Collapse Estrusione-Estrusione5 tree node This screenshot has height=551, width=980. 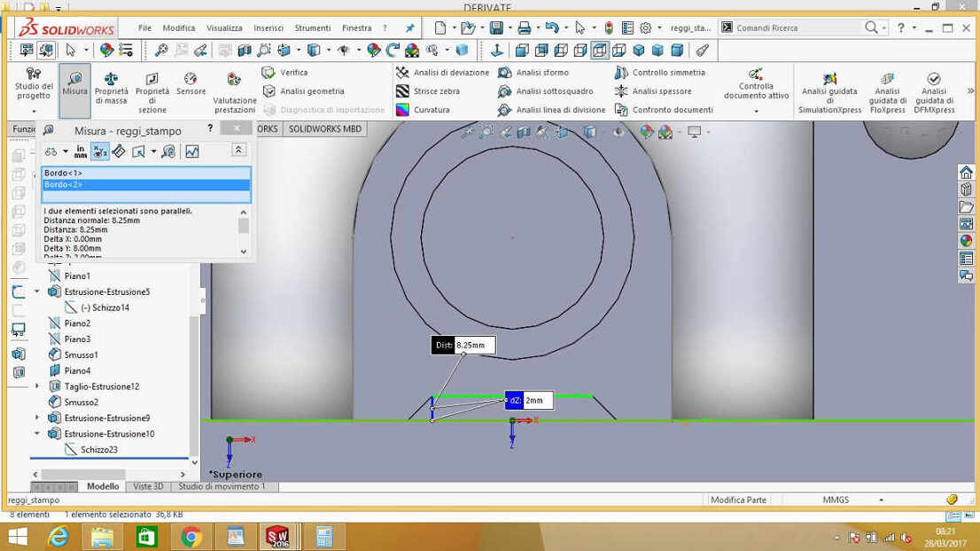tap(37, 291)
